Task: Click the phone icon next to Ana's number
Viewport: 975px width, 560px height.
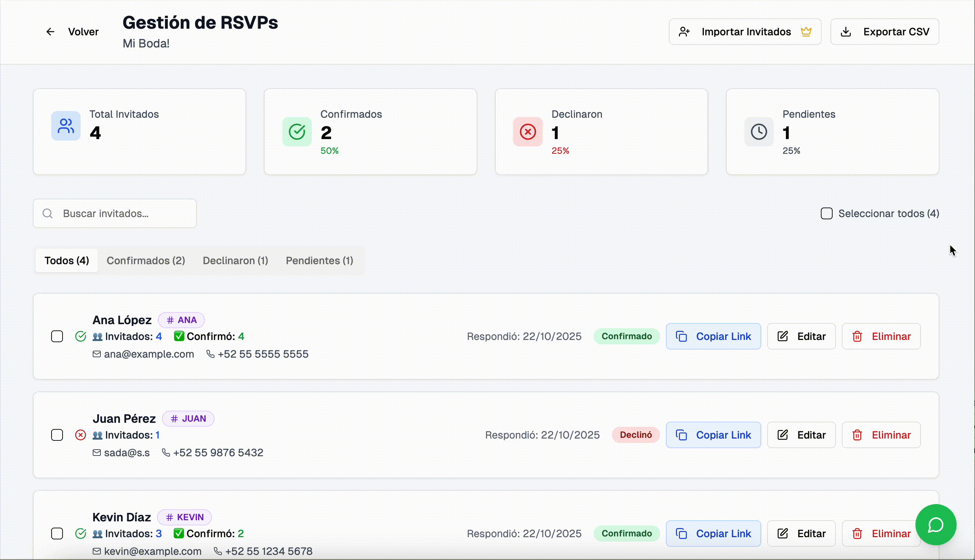Action: click(x=210, y=354)
